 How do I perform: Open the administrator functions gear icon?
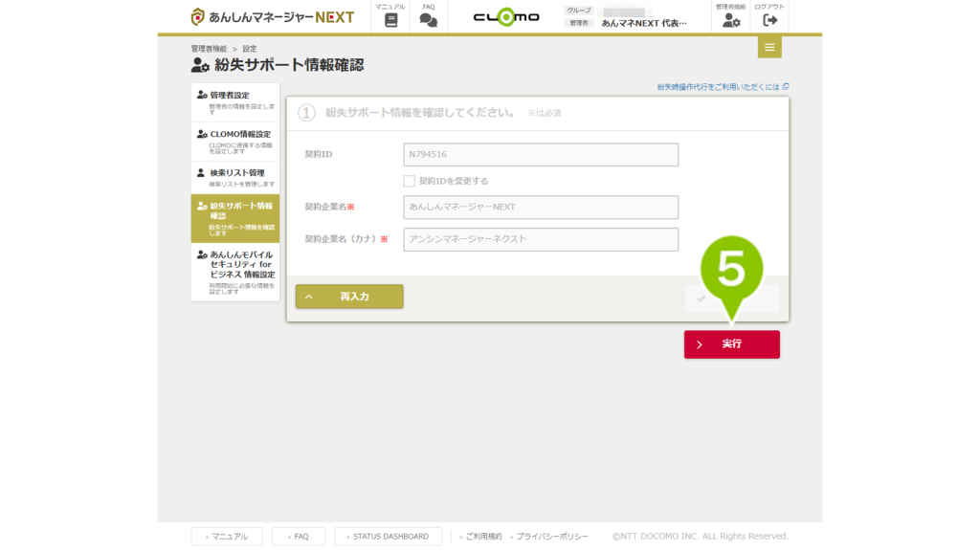click(731, 19)
